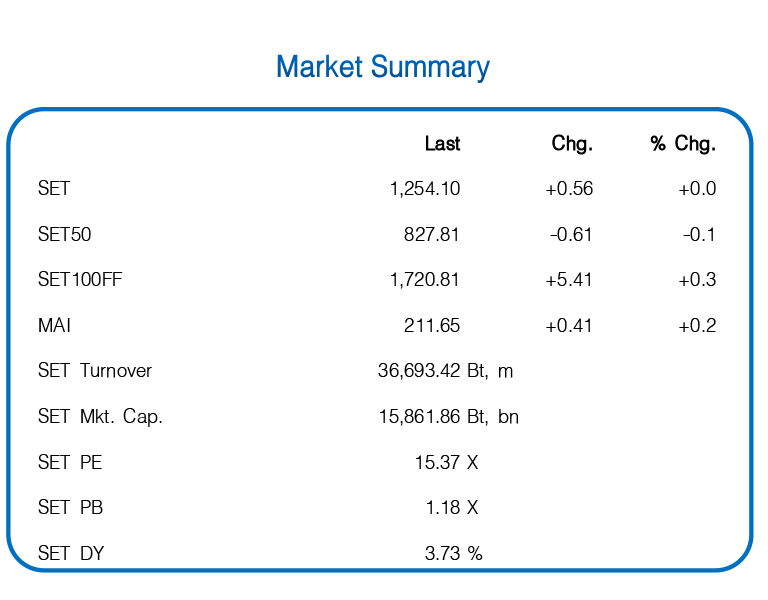Click the Chg. column header

click(572, 144)
